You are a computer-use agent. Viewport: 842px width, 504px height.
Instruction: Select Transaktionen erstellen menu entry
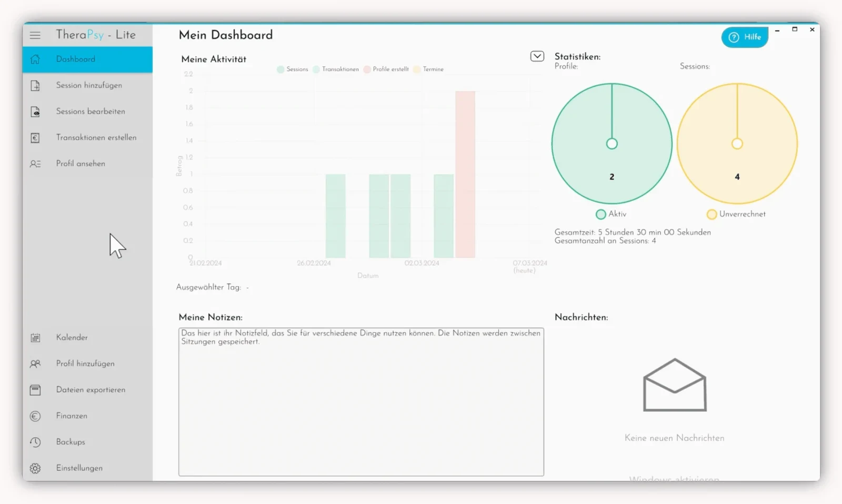tap(87, 137)
